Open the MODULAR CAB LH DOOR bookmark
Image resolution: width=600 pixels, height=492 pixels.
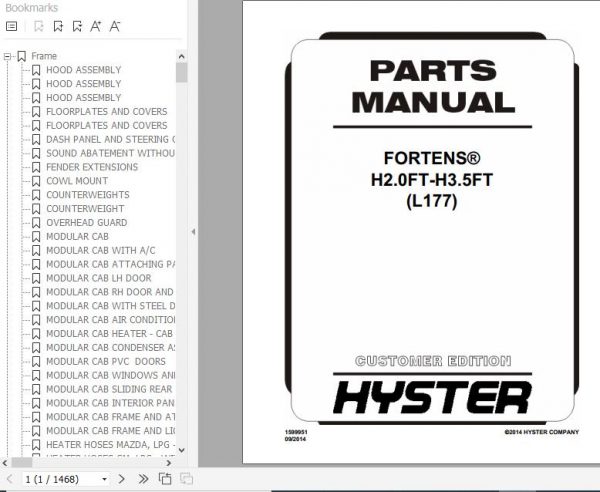click(99, 278)
